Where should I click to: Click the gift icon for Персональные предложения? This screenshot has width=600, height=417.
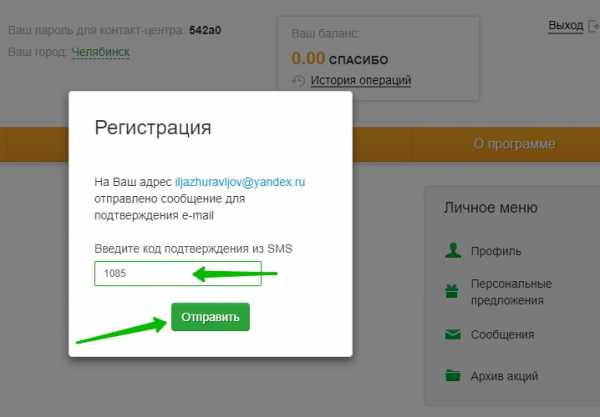452,291
